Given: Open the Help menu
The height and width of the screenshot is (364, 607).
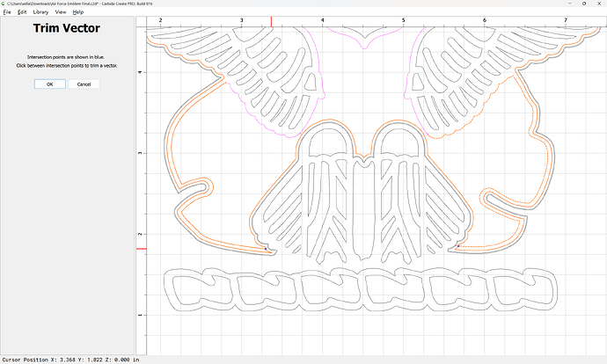Looking at the screenshot, I should pos(77,12).
